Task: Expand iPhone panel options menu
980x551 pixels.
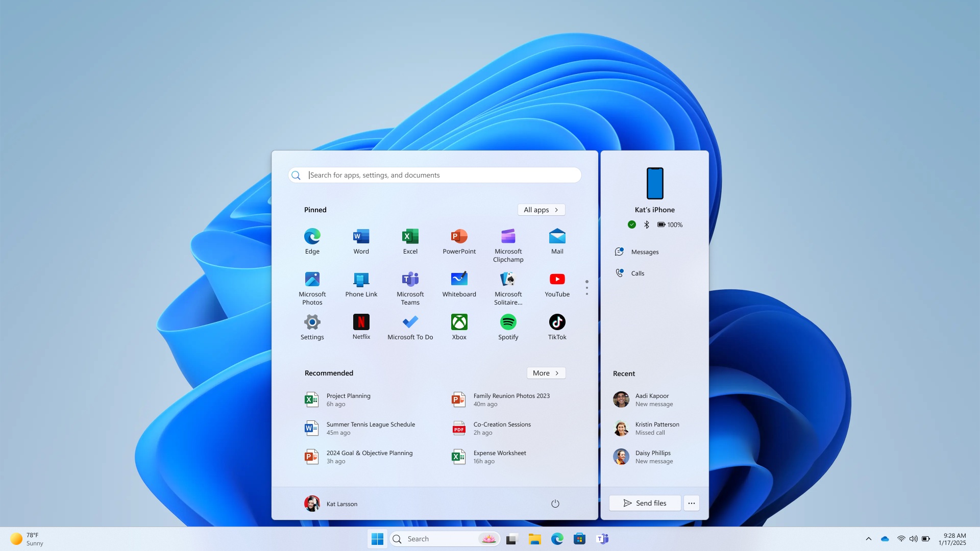Action: pos(692,503)
